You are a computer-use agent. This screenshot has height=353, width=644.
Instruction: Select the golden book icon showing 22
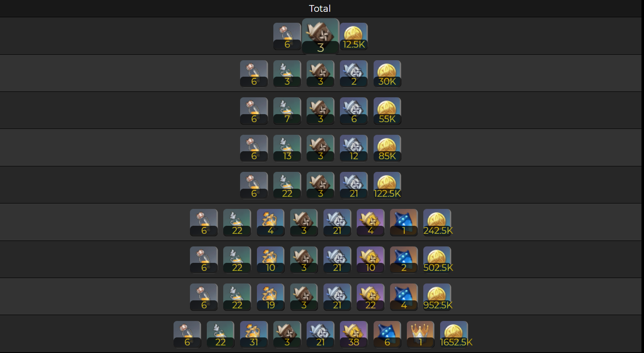371,297
